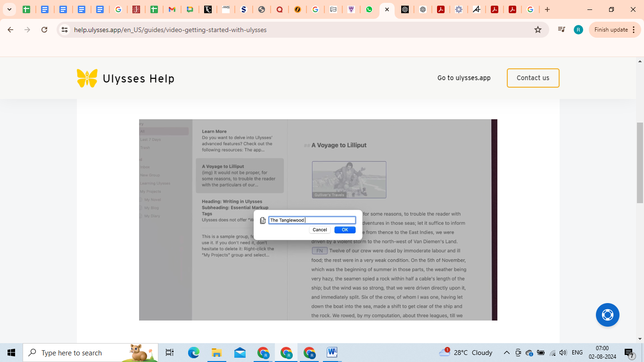Bookmark this page with the star
Screen dimensions: 644x362
coord(538,30)
